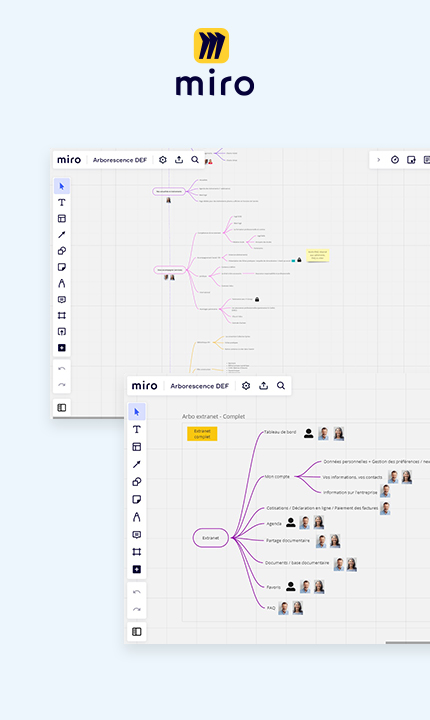This screenshot has height=720, width=430.
Task: Select the 'Vos informations, vos contacts' sub-branch
Action: pyautogui.click(x=352, y=477)
